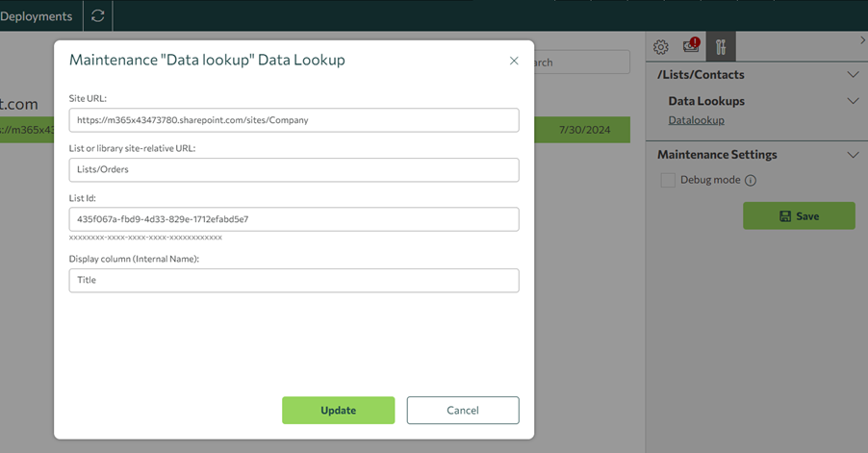Image resolution: width=868 pixels, height=453 pixels.
Task: Click the Data Lookups heading text
Action: (706, 101)
